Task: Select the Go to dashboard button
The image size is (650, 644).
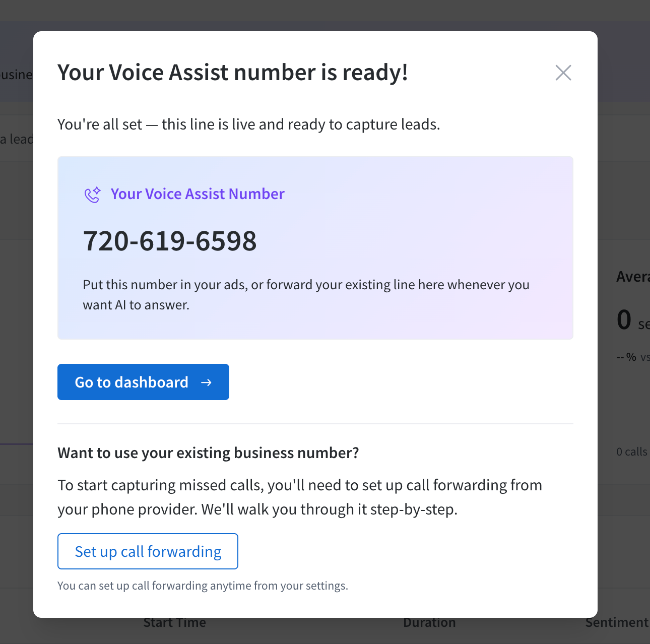Action: pyautogui.click(x=143, y=381)
